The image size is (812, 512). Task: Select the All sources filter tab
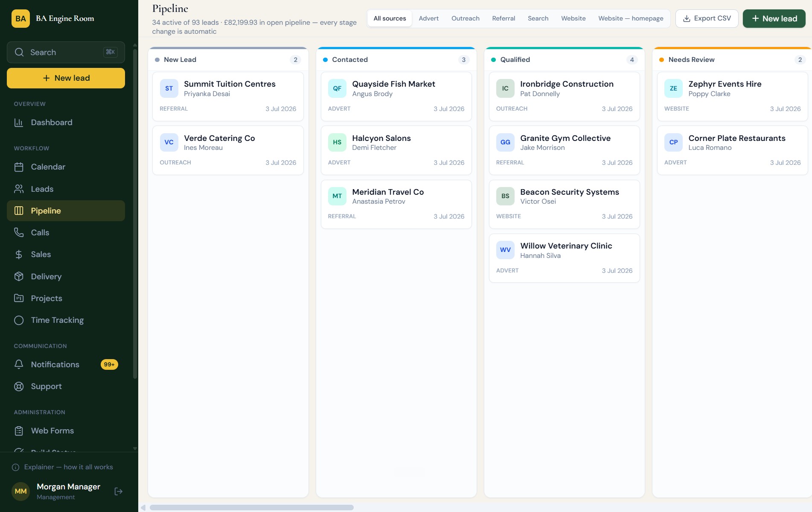pos(390,18)
